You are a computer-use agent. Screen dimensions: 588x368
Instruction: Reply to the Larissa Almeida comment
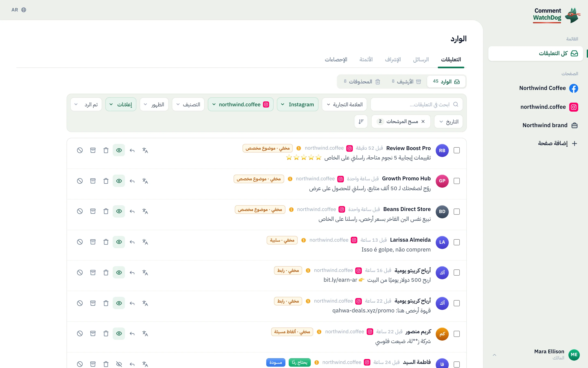click(132, 242)
